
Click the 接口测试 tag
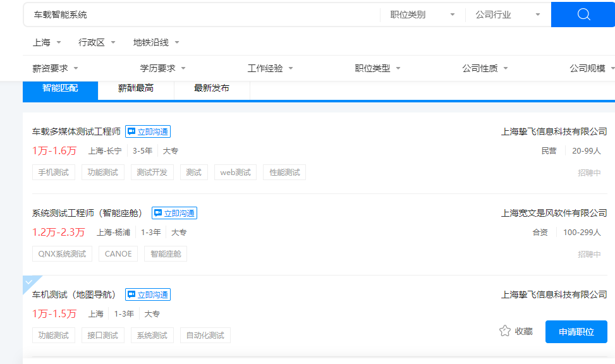pyautogui.click(x=103, y=336)
